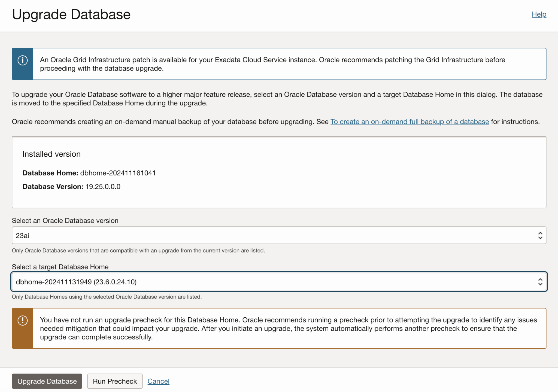The image size is (558, 392).
Task: Click the Select an Oracle Database version label
Action: click(x=65, y=221)
